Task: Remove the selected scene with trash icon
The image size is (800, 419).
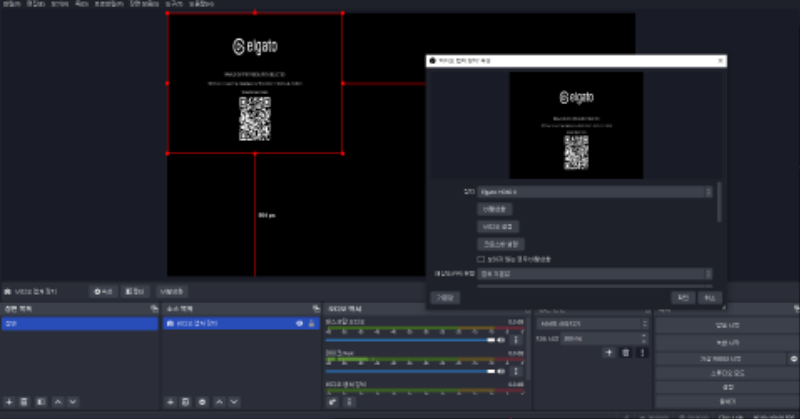Action: [24, 402]
